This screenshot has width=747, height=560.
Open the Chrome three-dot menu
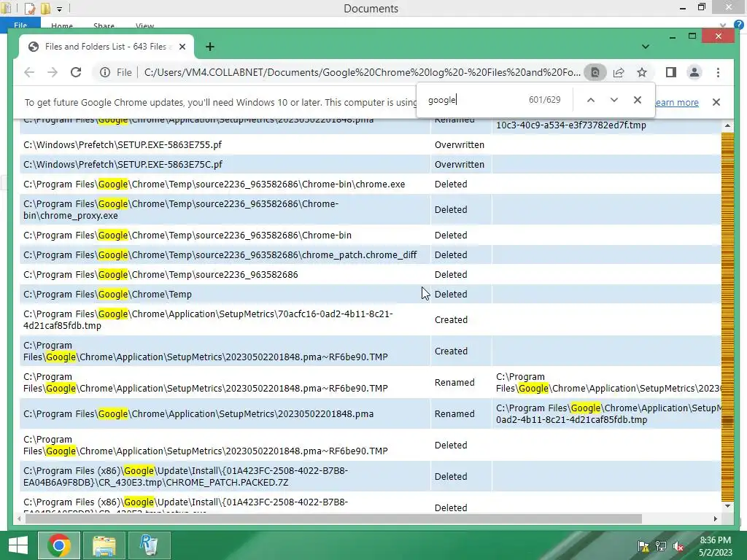[x=718, y=72]
